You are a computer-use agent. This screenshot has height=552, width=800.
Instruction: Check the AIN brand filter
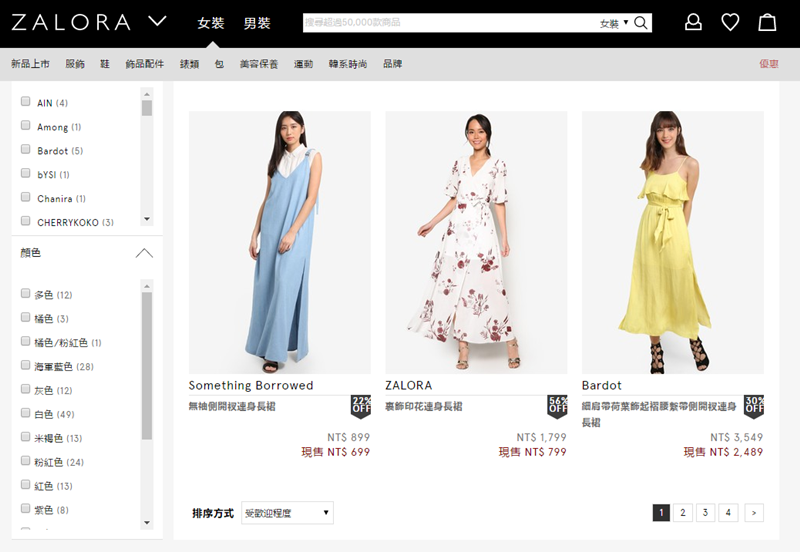[x=25, y=101]
